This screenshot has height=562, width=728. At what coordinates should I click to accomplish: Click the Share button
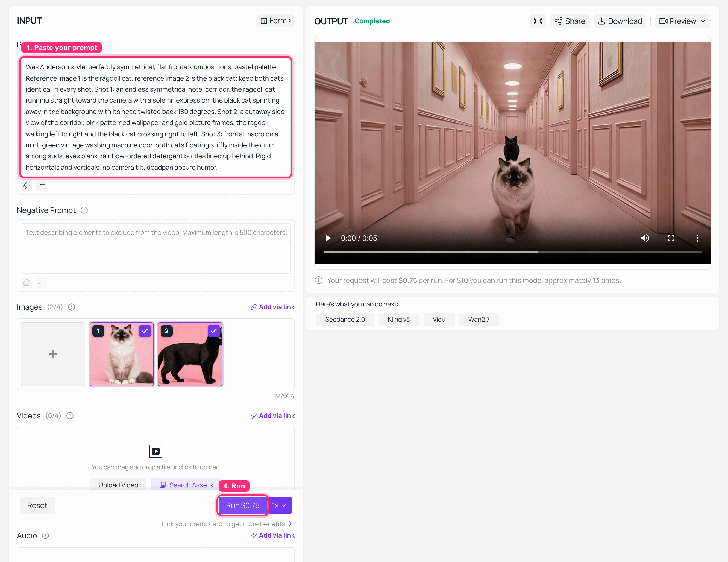pos(570,21)
